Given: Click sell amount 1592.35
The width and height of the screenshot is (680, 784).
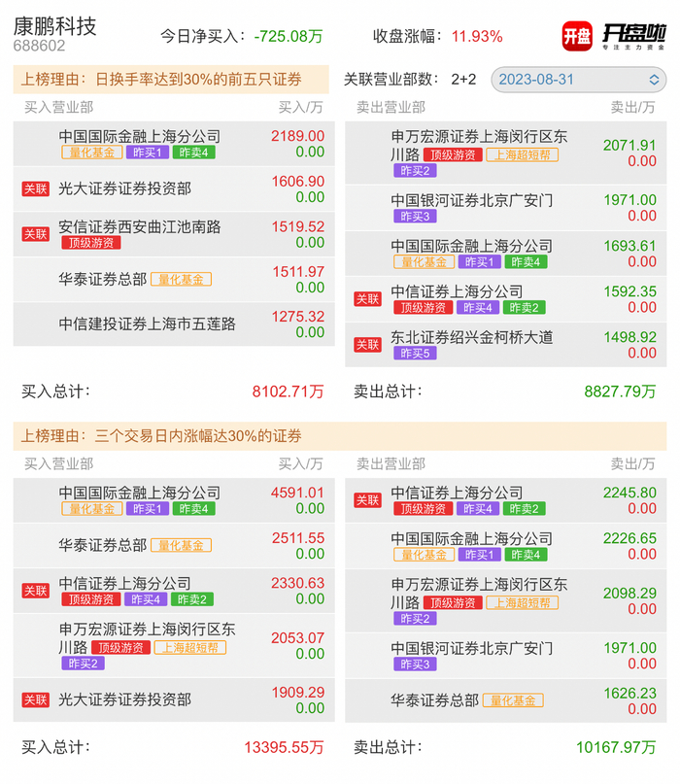Looking at the screenshot, I should (629, 291).
